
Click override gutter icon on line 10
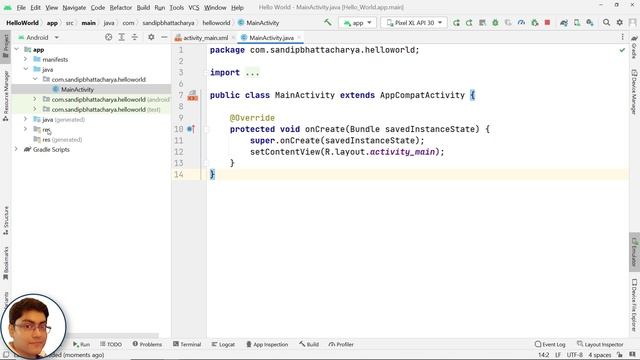click(x=191, y=129)
